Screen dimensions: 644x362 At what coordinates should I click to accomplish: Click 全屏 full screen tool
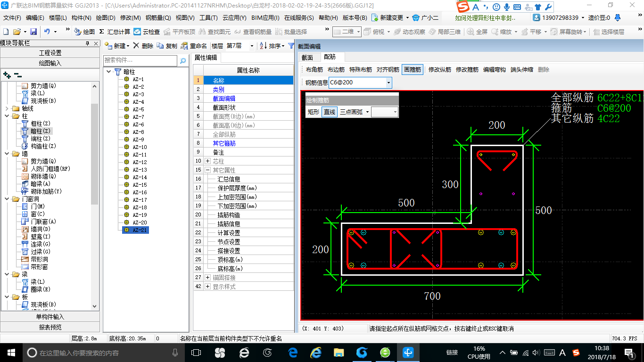click(477, 32)
